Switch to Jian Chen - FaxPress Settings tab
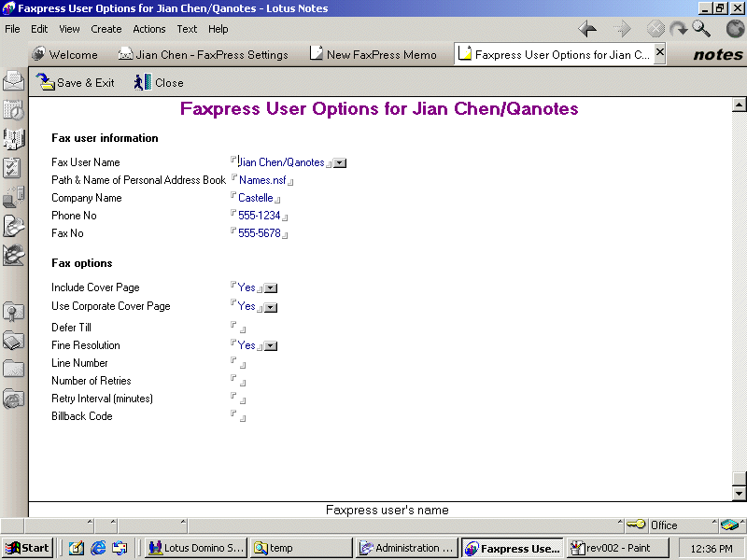Screen dimensions: 747x560 (204, 55)
